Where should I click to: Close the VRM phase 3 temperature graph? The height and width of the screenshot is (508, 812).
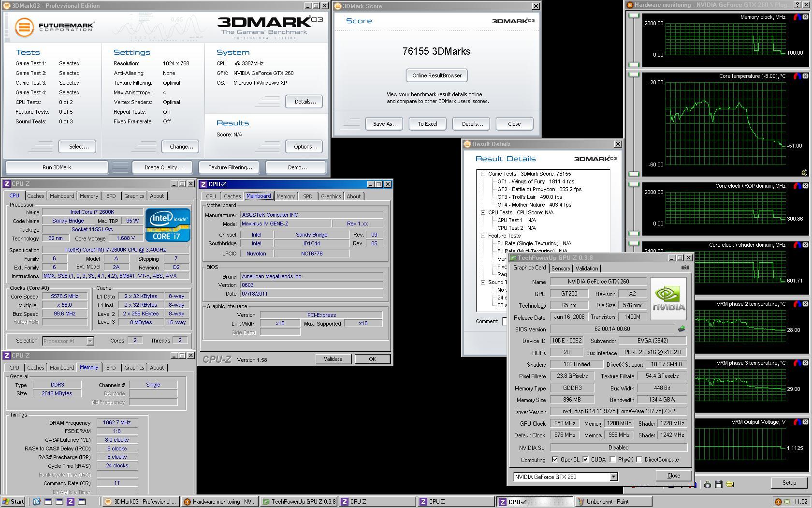click(x=805, y=363)
